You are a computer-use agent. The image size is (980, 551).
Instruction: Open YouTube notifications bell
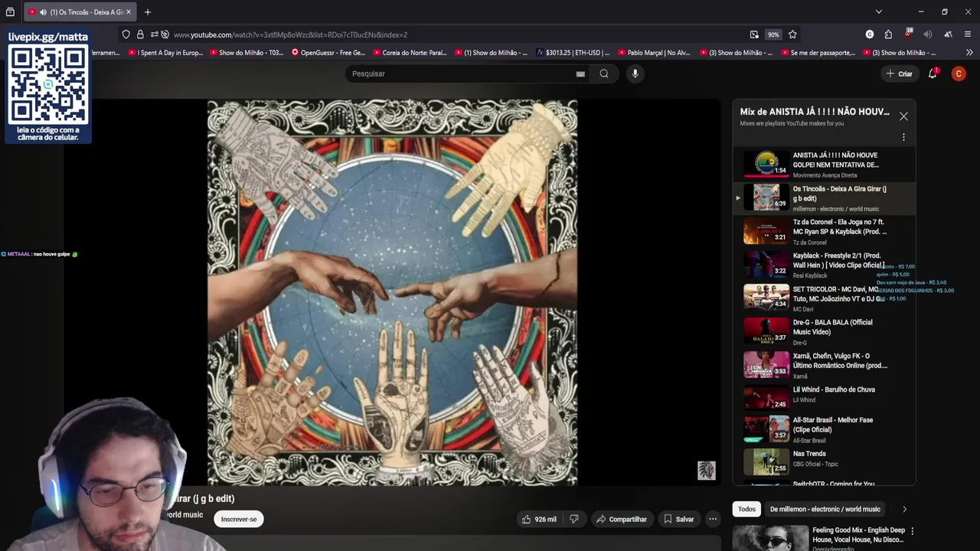[933, 73]
